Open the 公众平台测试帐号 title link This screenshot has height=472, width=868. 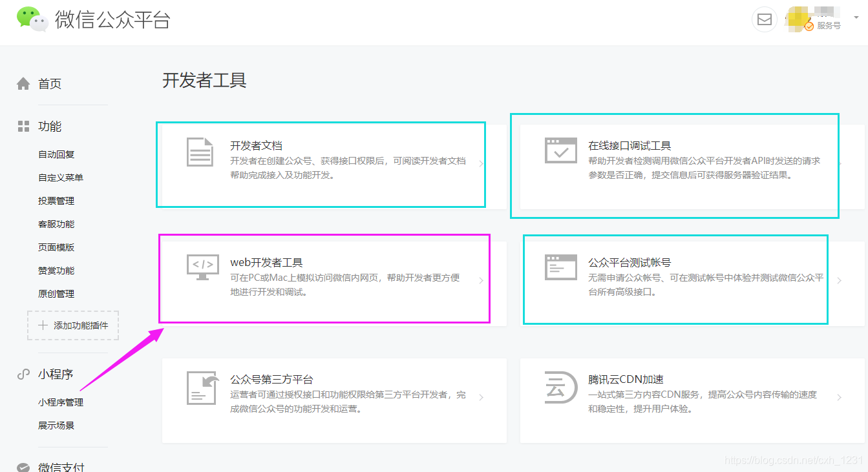[629, 263]
